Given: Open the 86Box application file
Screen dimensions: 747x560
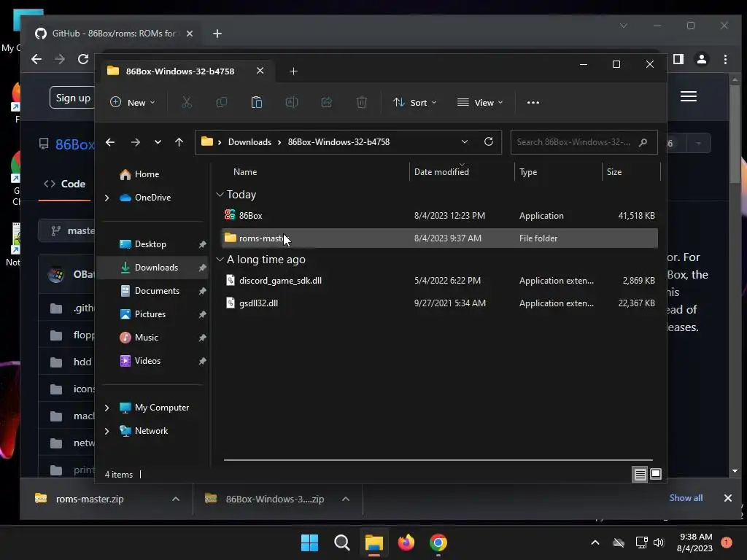Looking at the screenshot, I should pos(440,216).
